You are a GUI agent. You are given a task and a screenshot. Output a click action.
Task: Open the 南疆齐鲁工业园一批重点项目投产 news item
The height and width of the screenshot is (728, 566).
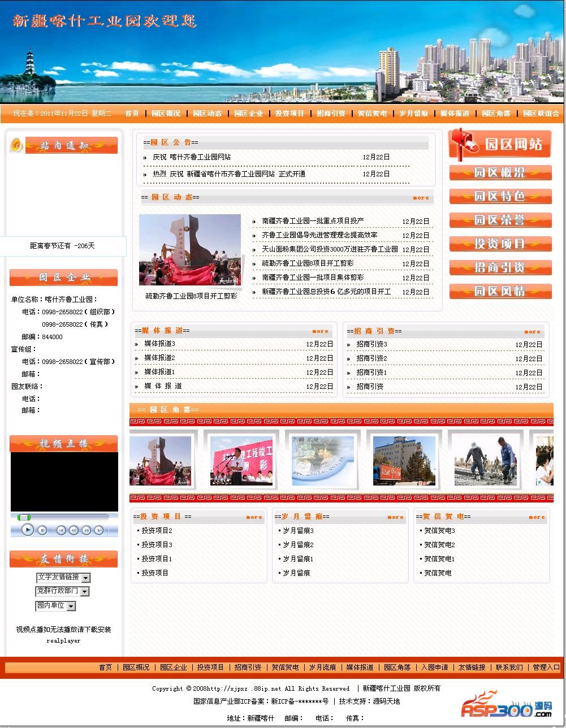(x=313, y=221)
